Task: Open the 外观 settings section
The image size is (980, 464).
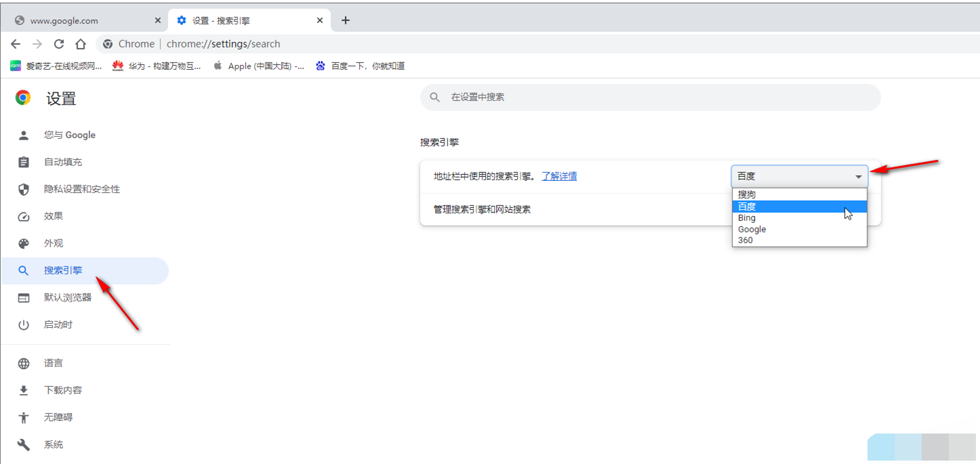Action: (x=54, y=243)
